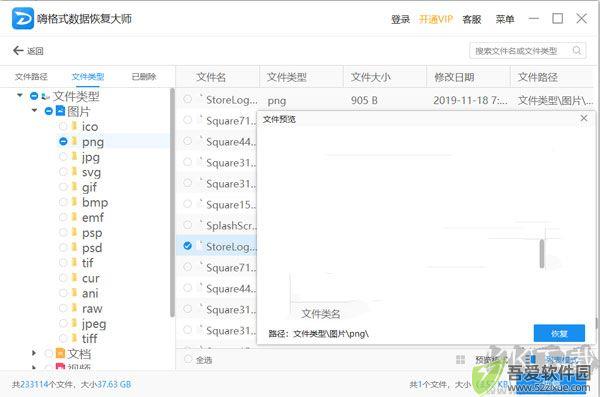Switch to the 文件路径 tab
Viewport: 600px width, 397px height.
point(31,77)
